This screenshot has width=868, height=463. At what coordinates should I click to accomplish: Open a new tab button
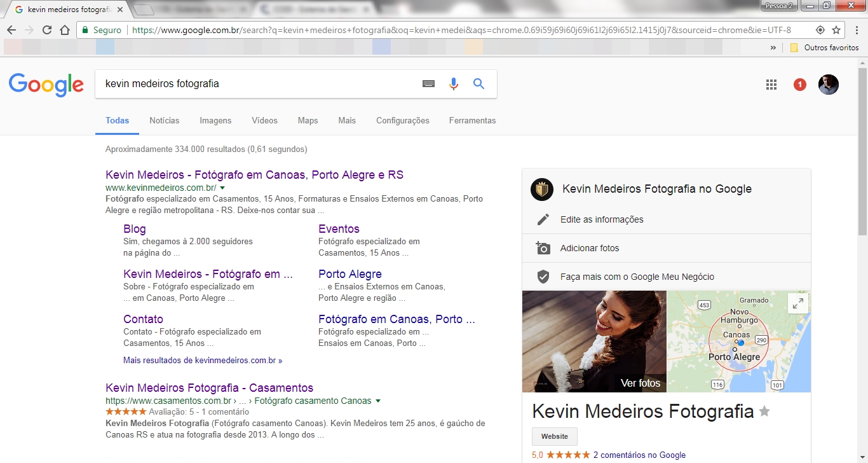[145, 10]
